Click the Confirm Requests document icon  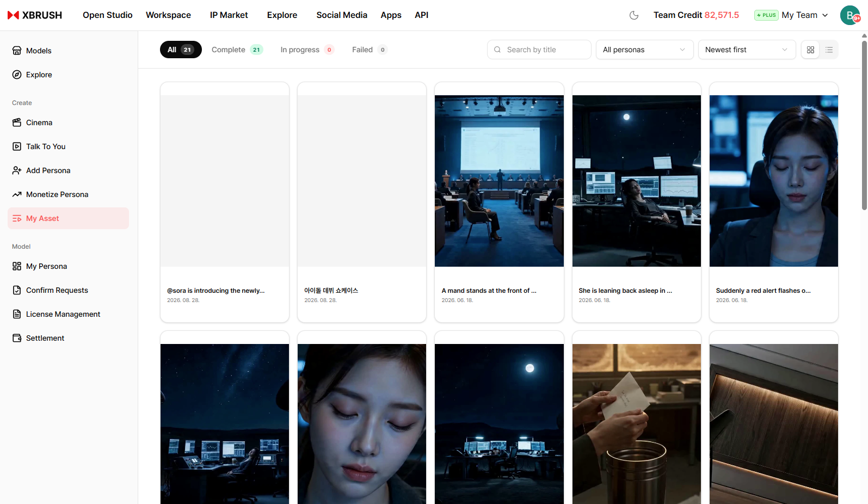17,290
